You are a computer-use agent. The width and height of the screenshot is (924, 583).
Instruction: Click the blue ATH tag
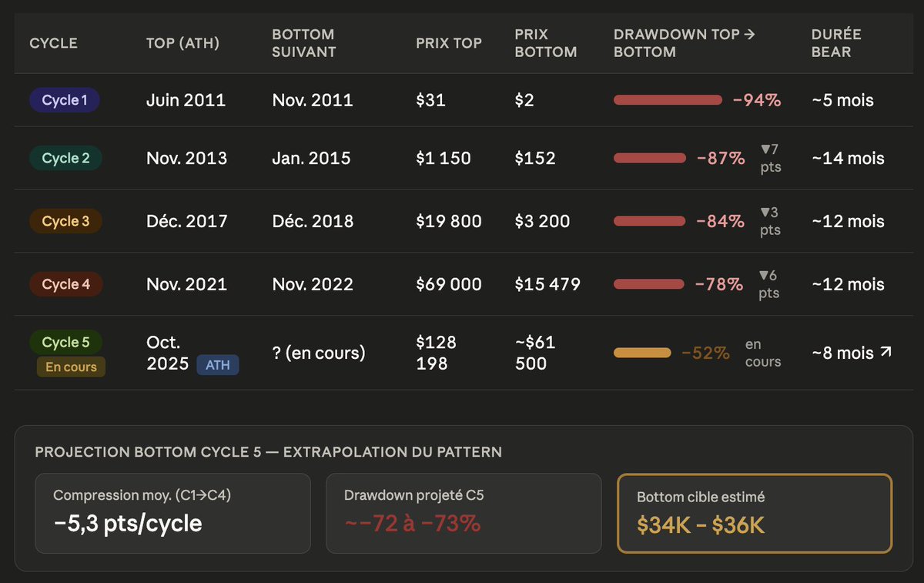218,364
